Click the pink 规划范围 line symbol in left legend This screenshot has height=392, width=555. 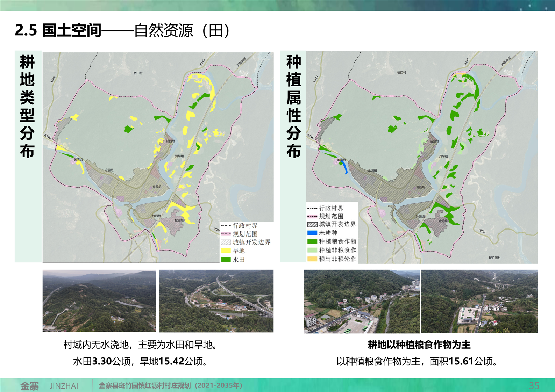click(226, 234)
